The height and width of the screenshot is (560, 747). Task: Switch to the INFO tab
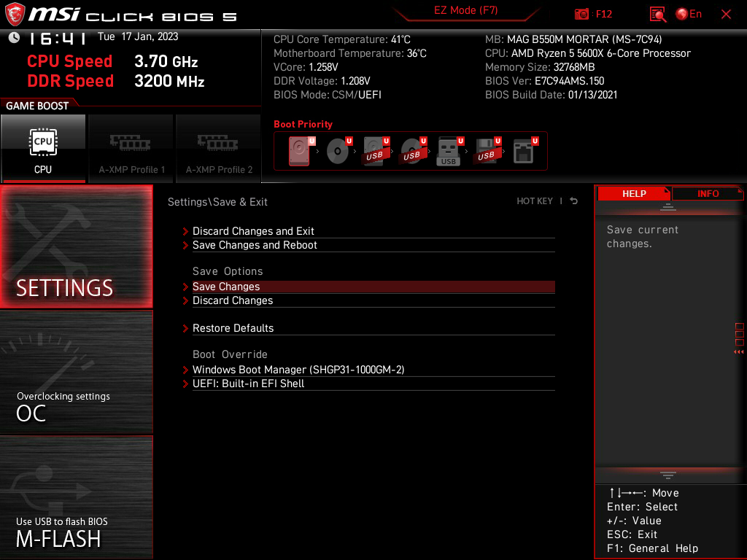(x=708, y=193)
